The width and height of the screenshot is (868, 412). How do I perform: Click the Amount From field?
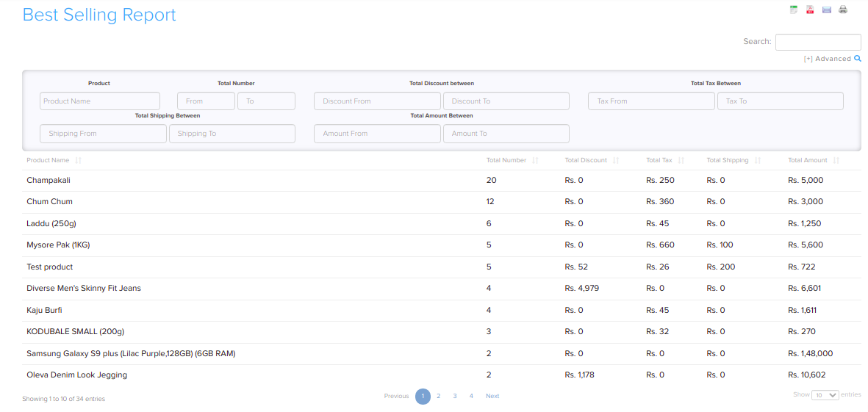[378, 134]
